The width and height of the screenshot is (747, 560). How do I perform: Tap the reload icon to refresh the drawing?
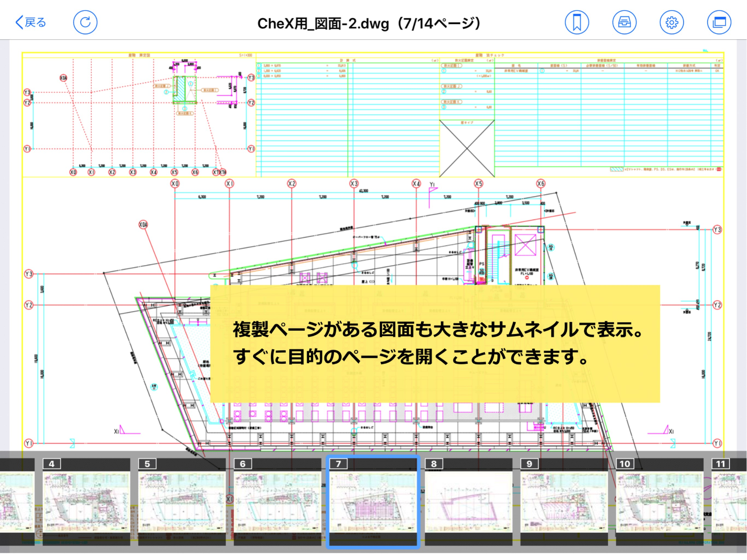86,22
